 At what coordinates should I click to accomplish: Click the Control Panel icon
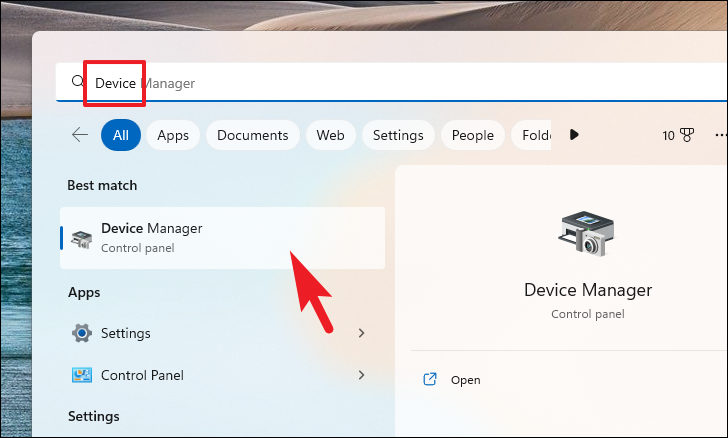82,375
